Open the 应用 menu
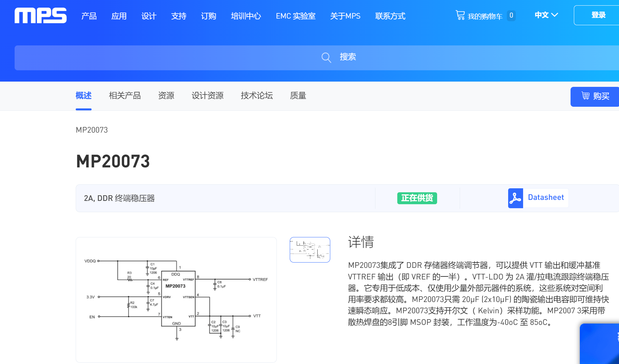Image resolution: width=619 pixels, height=364 pixels. 119,16
